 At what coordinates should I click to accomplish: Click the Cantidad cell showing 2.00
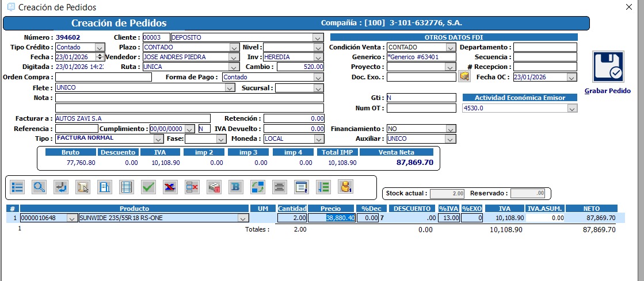292,218
